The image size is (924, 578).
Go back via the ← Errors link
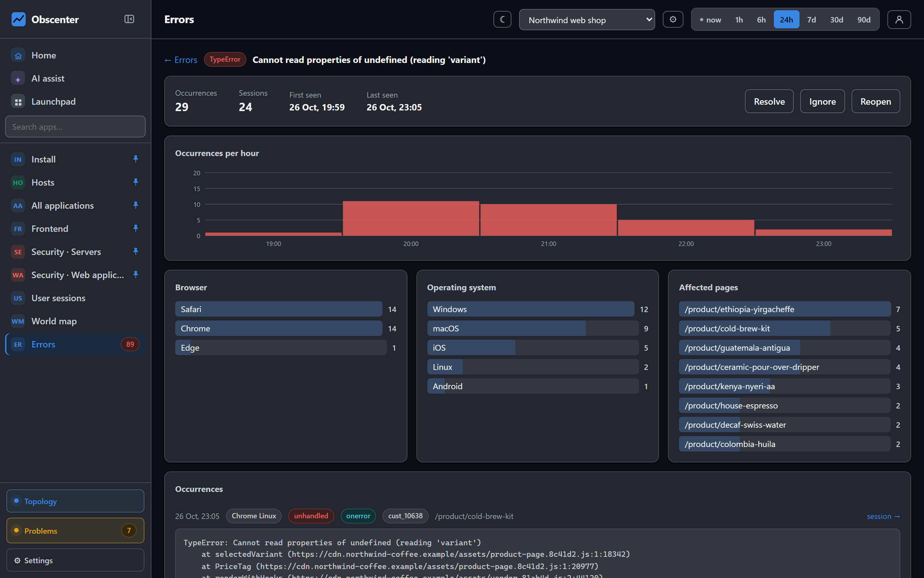click(181, 60)
